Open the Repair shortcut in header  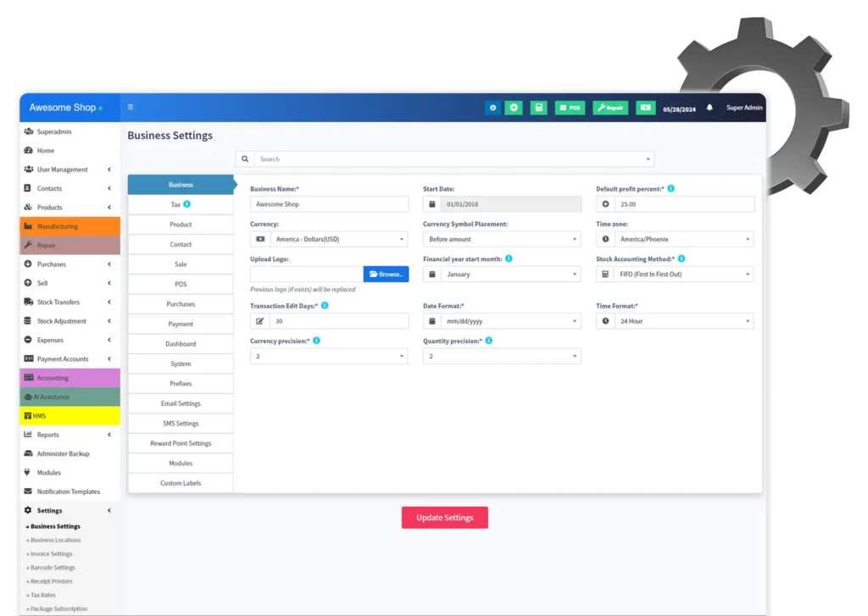(x=610, y=108)
